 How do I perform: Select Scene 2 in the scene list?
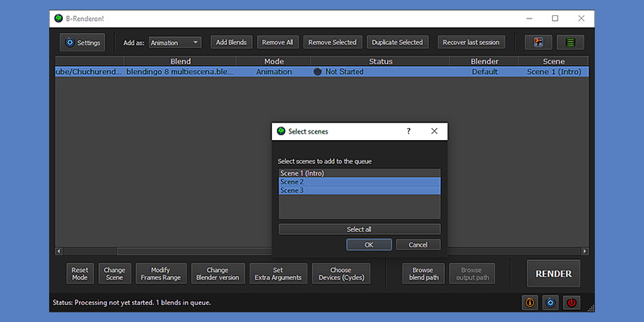click(x=359, y=182)
